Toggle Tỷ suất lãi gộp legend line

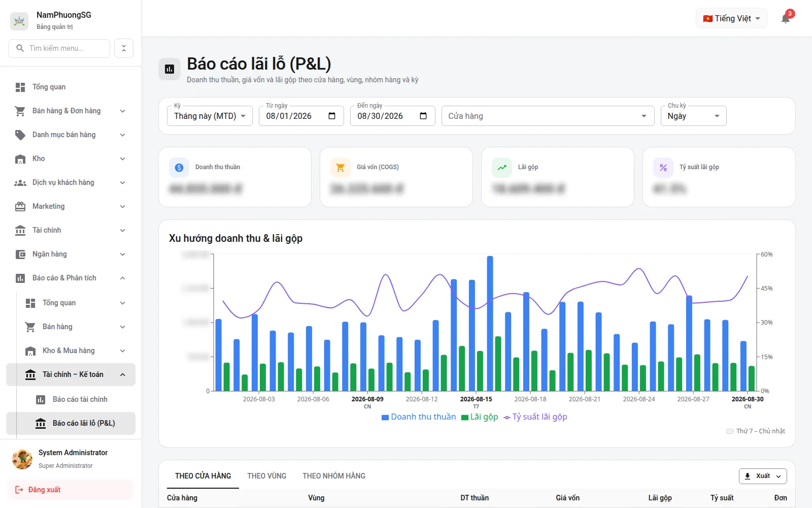click(x=535, y=417)
